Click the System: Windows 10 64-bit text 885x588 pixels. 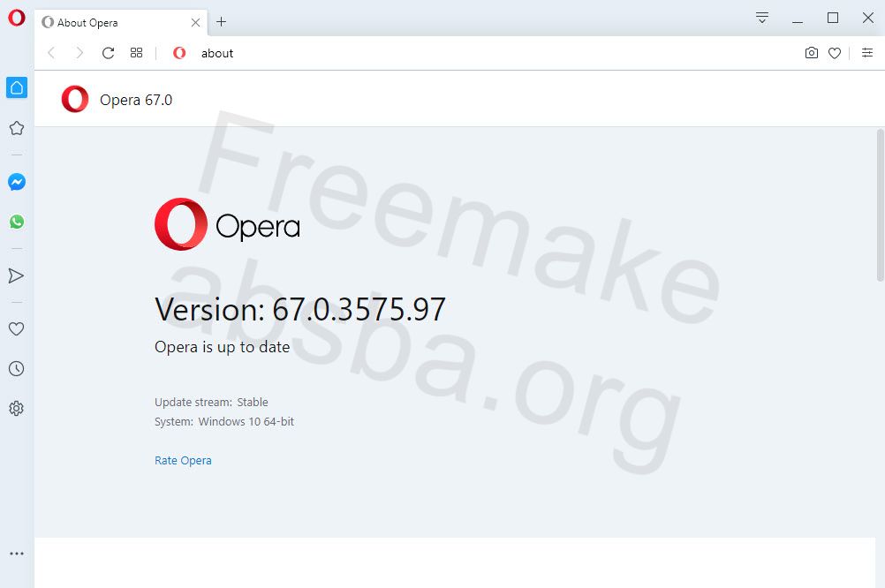pos(224,421)
